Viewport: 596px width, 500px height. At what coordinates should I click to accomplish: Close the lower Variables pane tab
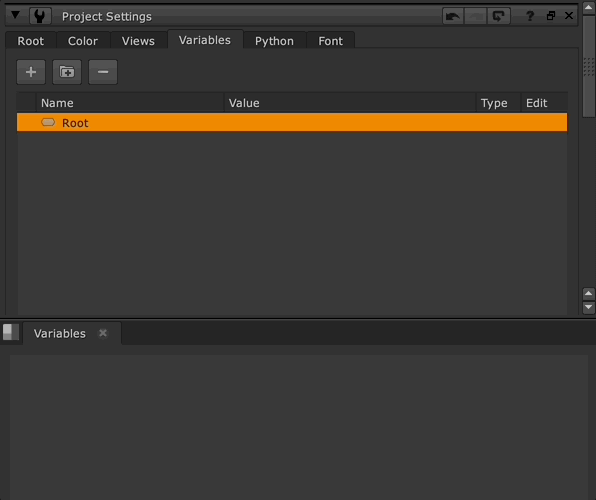coord(103,333)
